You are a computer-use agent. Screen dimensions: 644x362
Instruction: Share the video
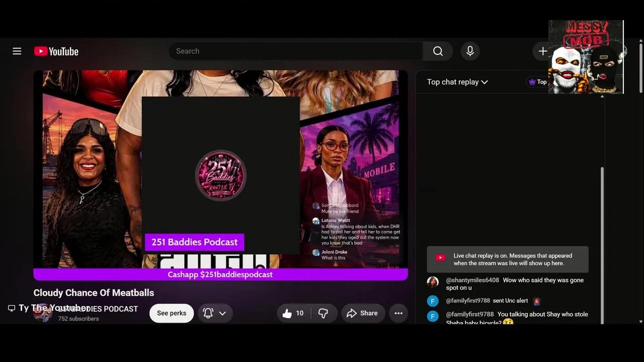point(362,313)
